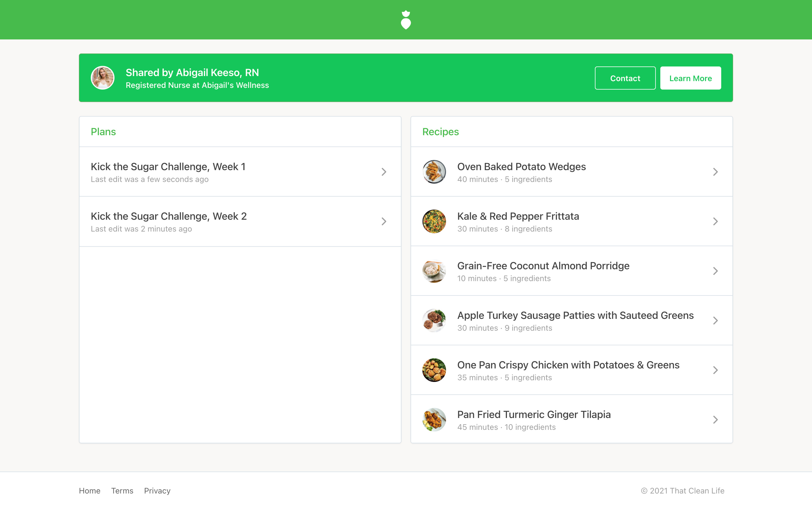Expand the Week 2 plan chevron arrow

[384, 221]
